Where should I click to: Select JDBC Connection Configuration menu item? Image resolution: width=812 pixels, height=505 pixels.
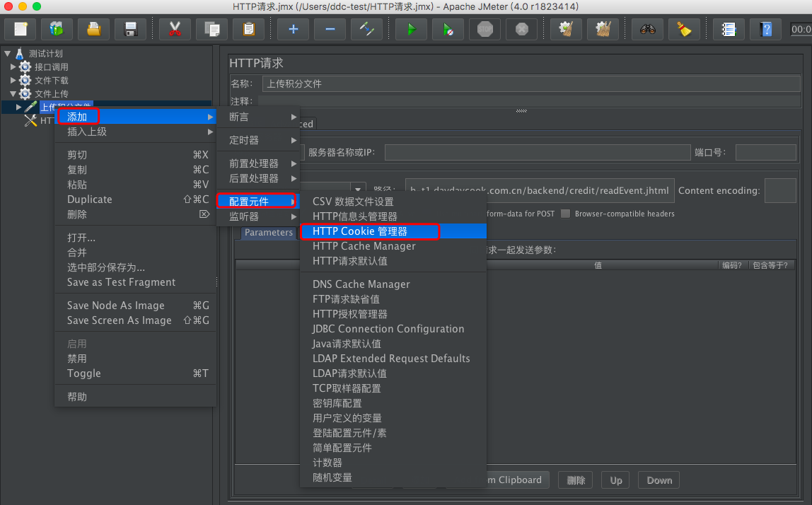pos(393,329)
